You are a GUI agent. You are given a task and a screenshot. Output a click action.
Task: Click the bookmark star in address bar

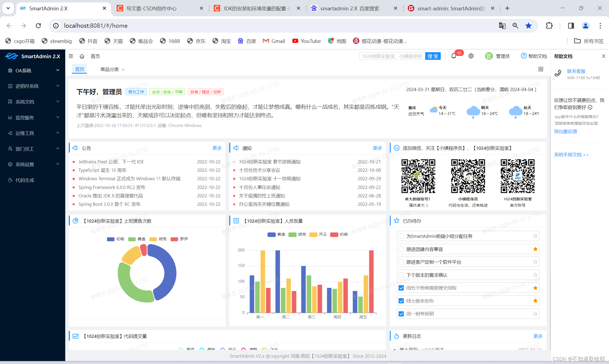click(529, 26)
